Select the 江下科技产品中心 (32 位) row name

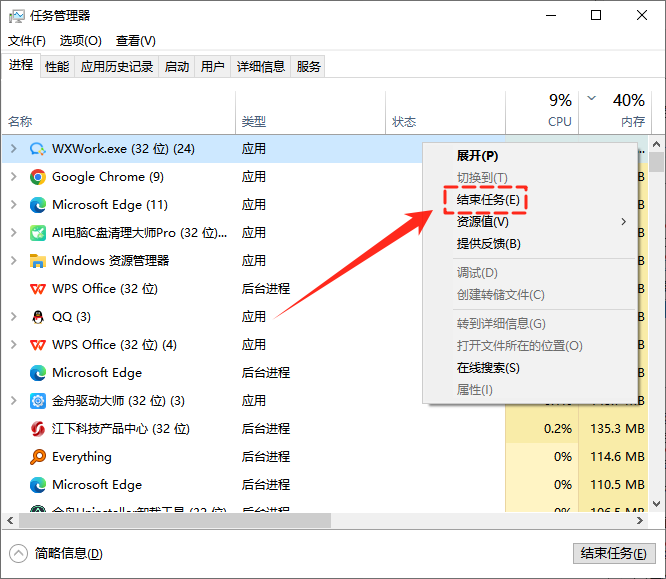coord(121,429)
